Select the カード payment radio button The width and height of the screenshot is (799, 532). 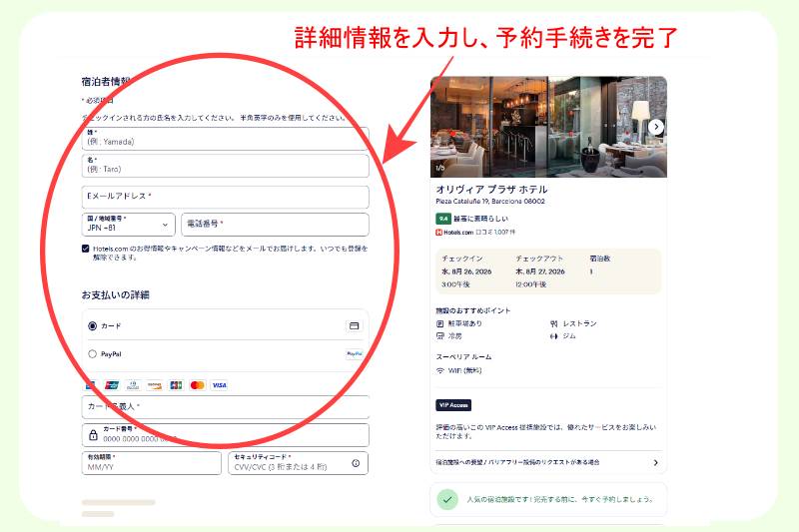click(x=92, y=325)
